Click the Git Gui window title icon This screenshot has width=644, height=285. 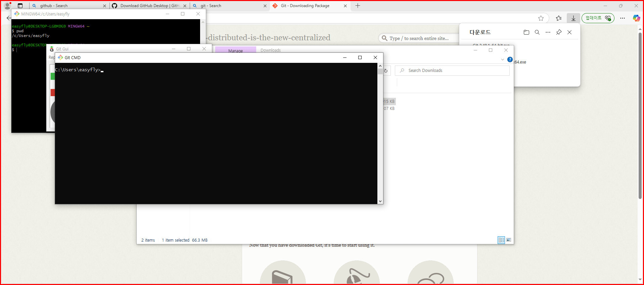coord(52,49)
